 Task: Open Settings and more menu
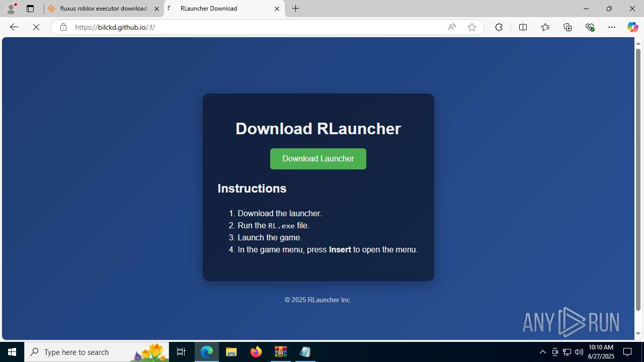pos(612,27)
